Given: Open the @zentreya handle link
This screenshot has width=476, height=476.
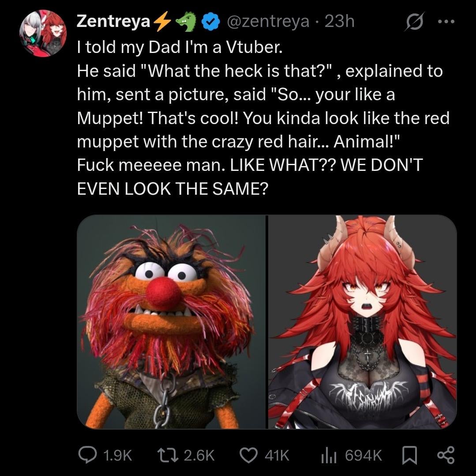Looking at the screenshot, I should tap(268, 22).
